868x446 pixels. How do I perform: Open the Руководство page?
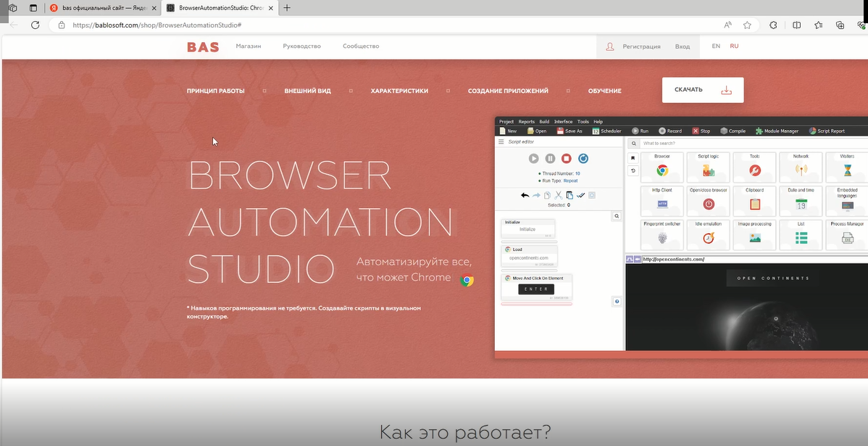click(x=301, y=46)
